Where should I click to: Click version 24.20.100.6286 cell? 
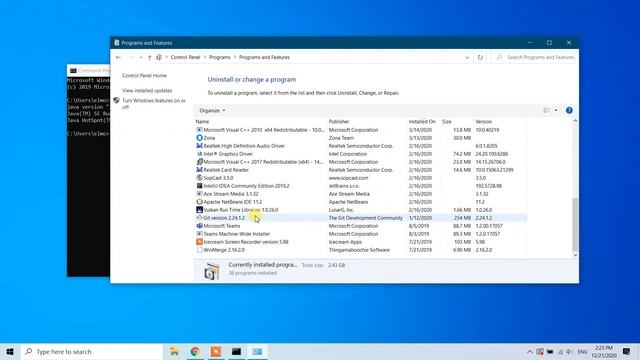click(x=491, y=154)
